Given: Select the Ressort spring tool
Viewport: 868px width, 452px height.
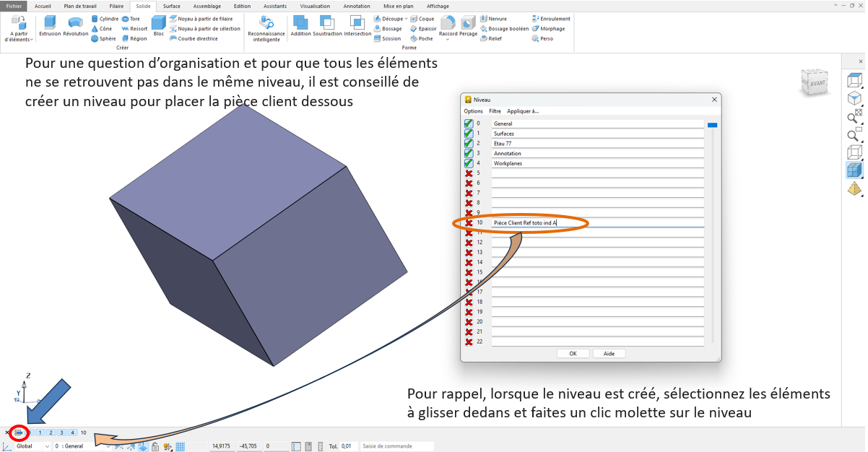Looking at the screenshot, I should tap(134, 29).
